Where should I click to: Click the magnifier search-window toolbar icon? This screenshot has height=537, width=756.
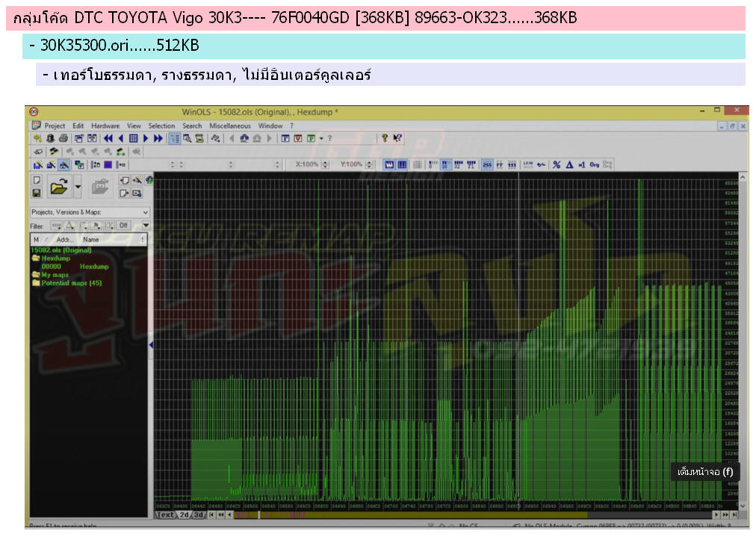pos(187,138)
